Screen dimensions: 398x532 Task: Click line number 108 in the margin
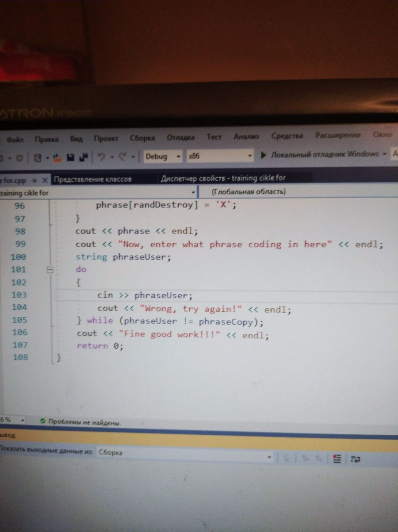pyautogui.click(x=20, y=357)
